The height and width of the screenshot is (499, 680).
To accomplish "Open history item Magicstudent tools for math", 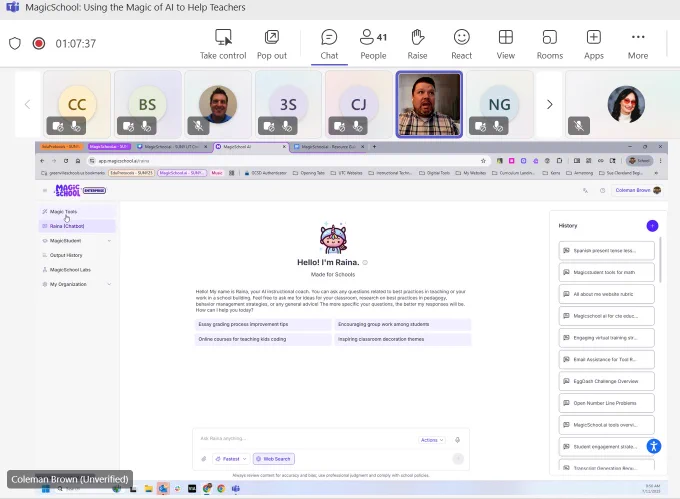I will click(606, 272).
